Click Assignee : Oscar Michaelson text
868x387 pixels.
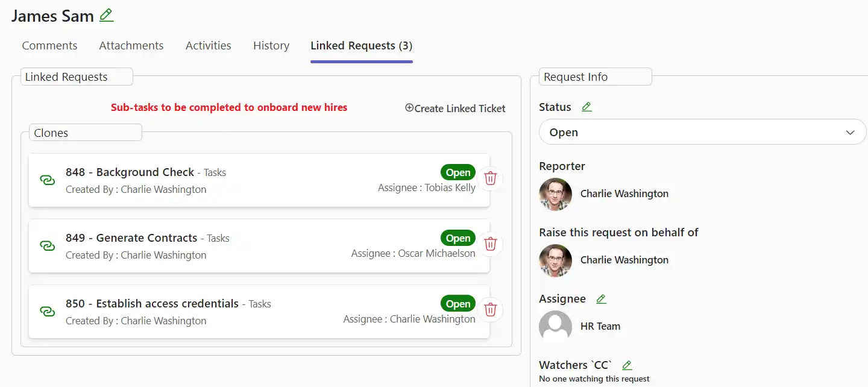coord(414,254)
